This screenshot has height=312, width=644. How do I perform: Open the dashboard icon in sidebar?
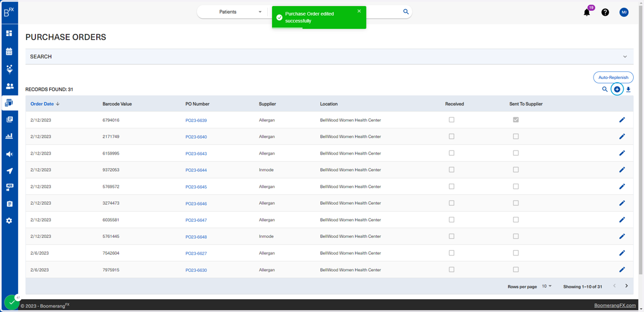[9, 33]
